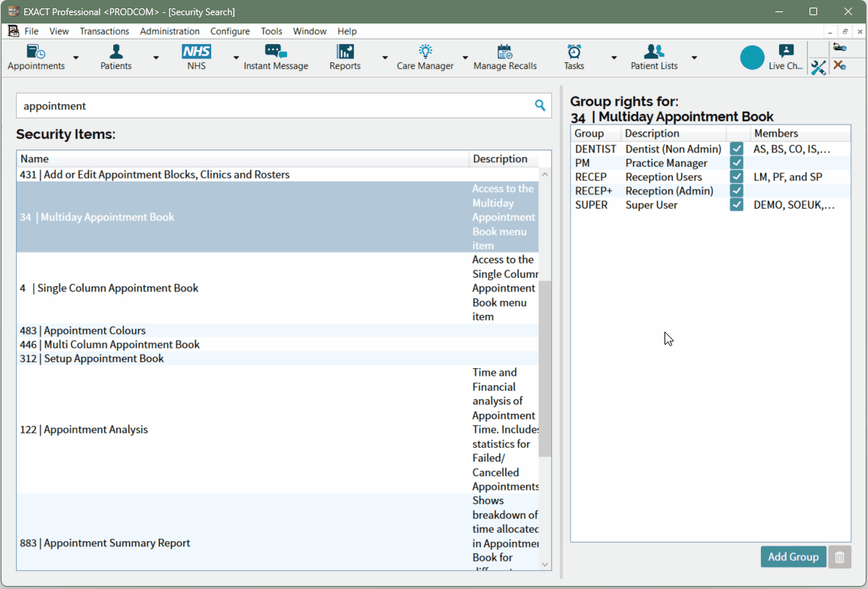This screenshot has height=589, width=868.
Task: Open the Tasks alarm clock icon
Action: click(574, 58)
